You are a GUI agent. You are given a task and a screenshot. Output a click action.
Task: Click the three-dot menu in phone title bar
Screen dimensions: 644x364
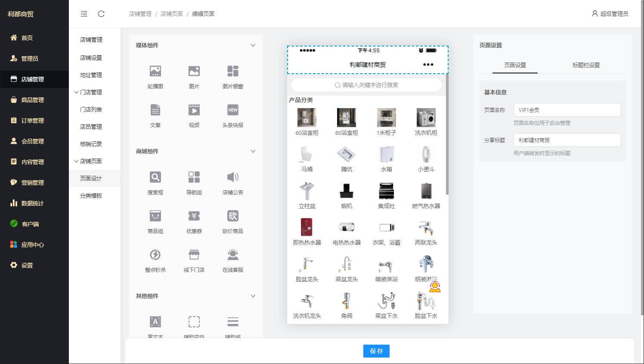point(428,65)
